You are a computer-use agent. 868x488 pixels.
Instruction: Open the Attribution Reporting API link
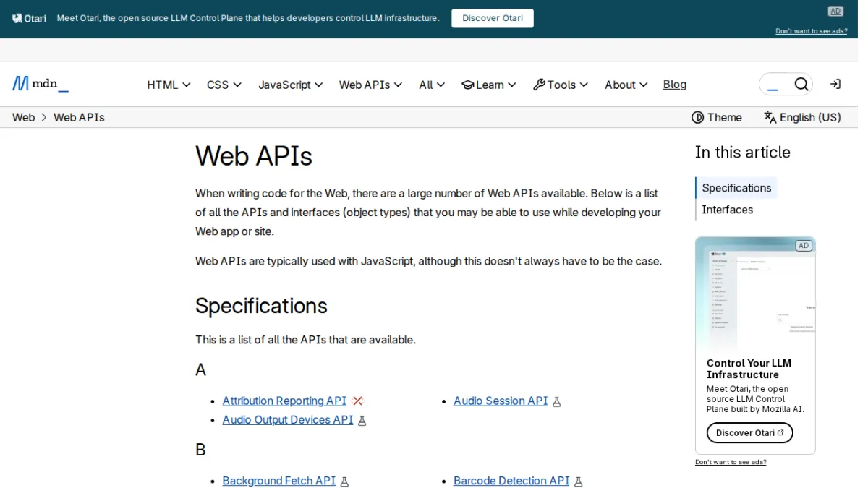click(284, 401)
